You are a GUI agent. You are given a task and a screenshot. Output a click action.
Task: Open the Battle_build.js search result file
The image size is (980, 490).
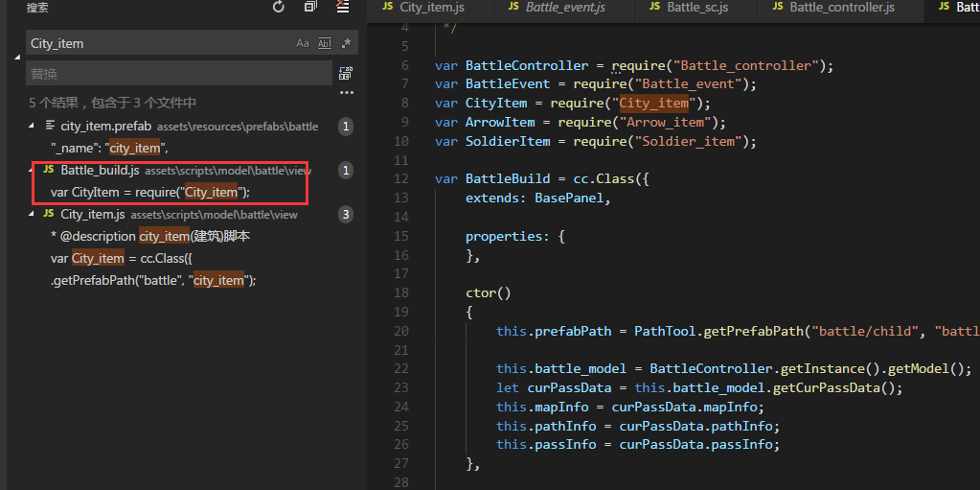tap(100, 171)
